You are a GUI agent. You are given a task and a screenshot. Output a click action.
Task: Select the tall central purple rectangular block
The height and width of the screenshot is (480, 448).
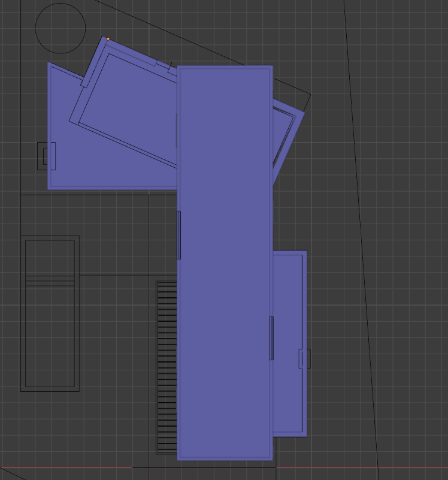point(225,262)
